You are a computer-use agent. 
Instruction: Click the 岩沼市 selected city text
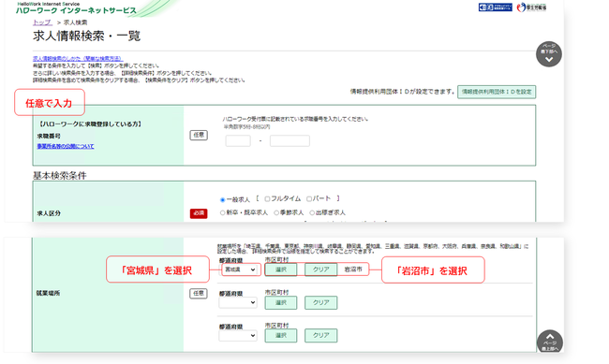pyautogui.click(x=353, y=269)
